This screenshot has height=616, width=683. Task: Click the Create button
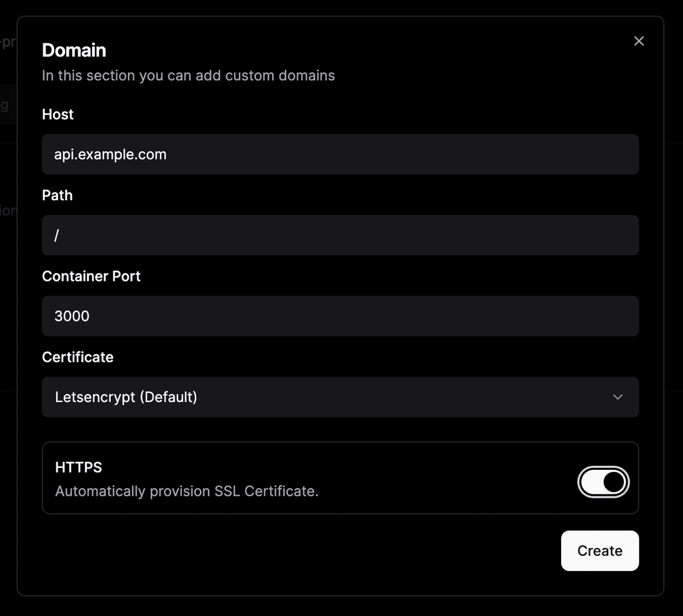pyautogui.click(x=600, y=551)
